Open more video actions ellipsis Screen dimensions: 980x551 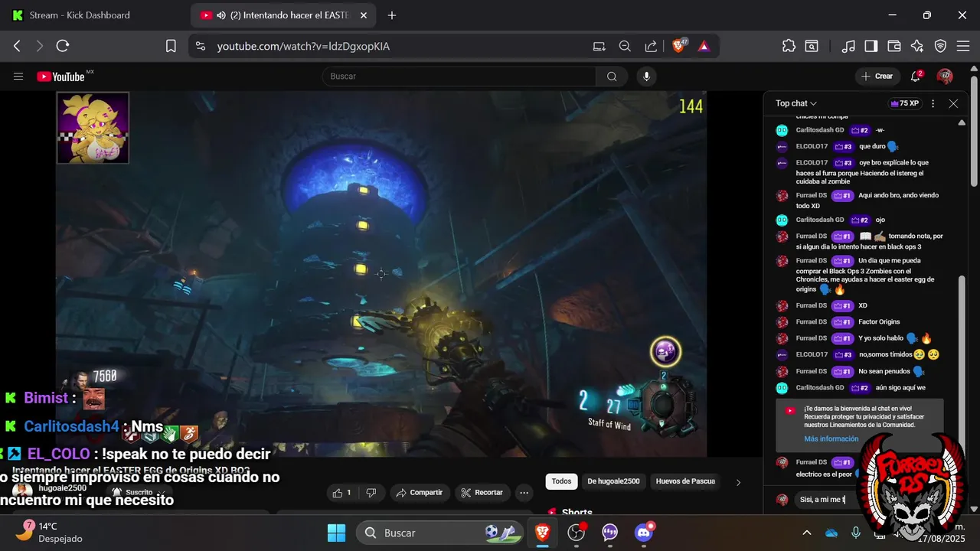[x=524, y=493]
